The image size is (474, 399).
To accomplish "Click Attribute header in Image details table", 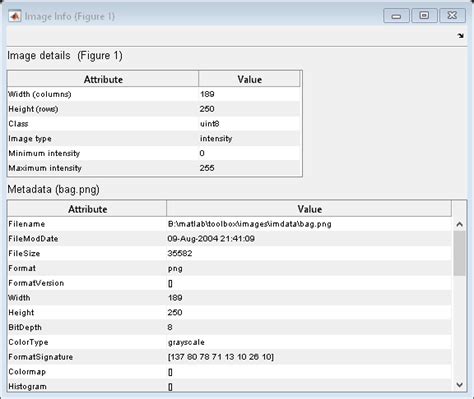I will click(x=103, y=79).
